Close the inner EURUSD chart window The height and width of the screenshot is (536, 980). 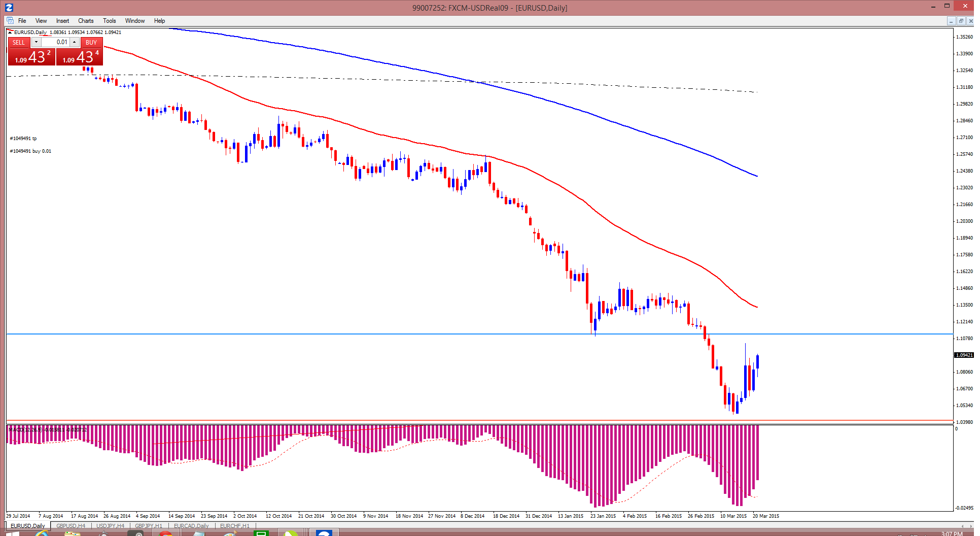[x=970, y=21]
